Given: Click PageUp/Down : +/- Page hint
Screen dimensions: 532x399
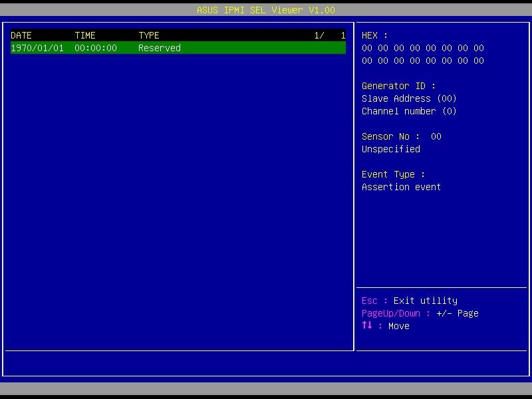Looking at the screenshot, I should tap(420, 313).
